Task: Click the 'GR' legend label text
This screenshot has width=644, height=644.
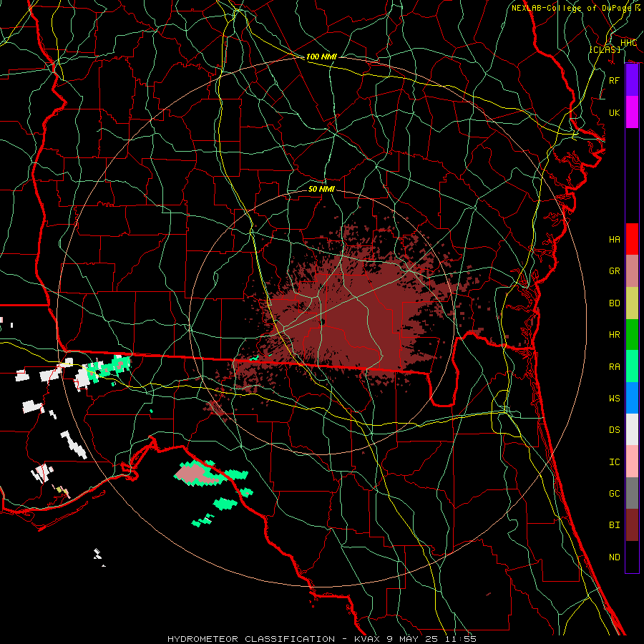Action: [x=615, y=271]
